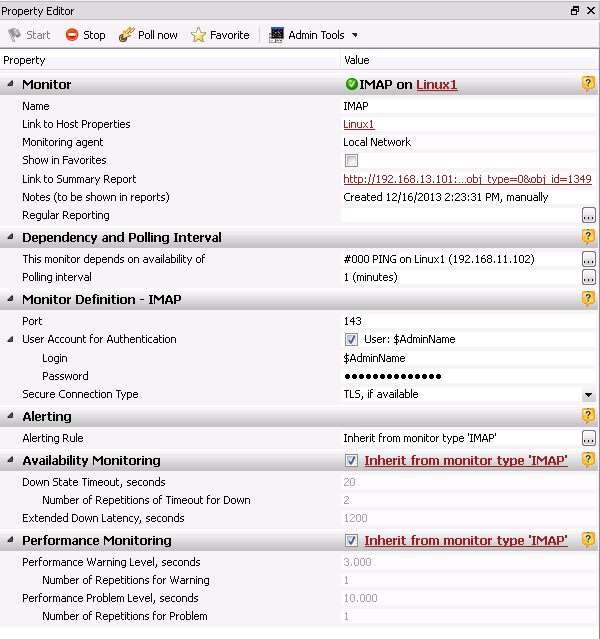Collapse the Monitor section
The height and width of the screenshot is (639, 600).
click(11, 84)
